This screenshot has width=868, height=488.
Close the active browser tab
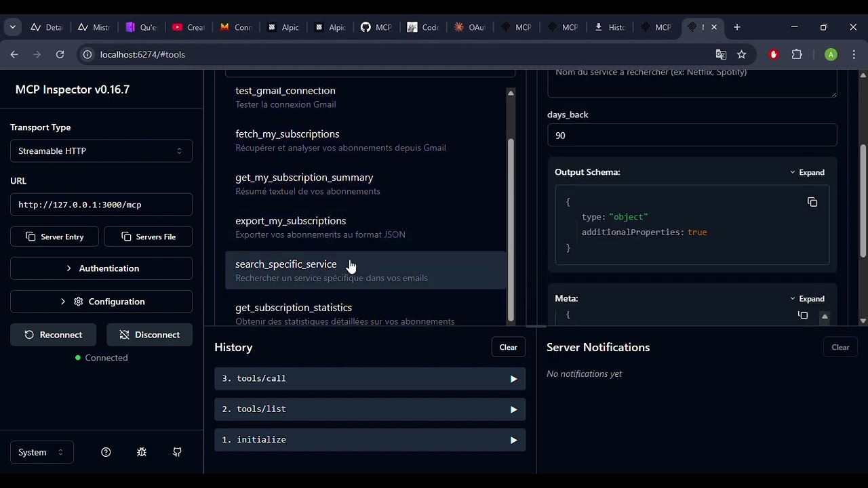(714, 27)
